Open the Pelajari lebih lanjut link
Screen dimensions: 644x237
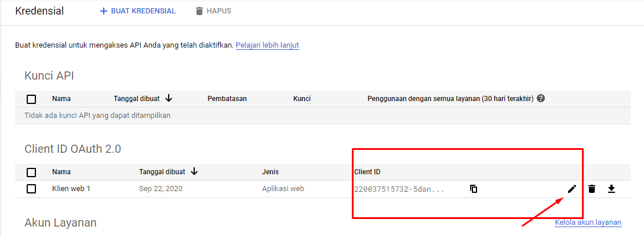coord(267,45)
